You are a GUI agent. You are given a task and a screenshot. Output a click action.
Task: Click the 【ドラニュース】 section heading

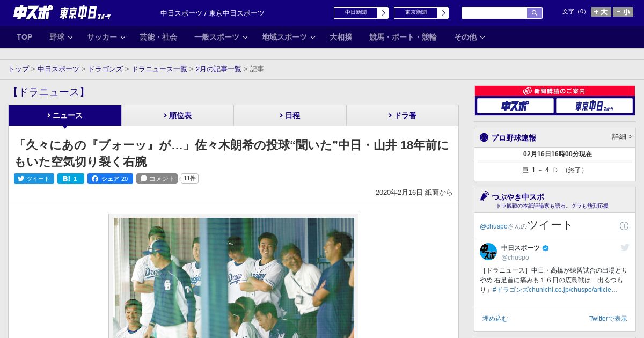pyautogui.click(x=48, y=92)
